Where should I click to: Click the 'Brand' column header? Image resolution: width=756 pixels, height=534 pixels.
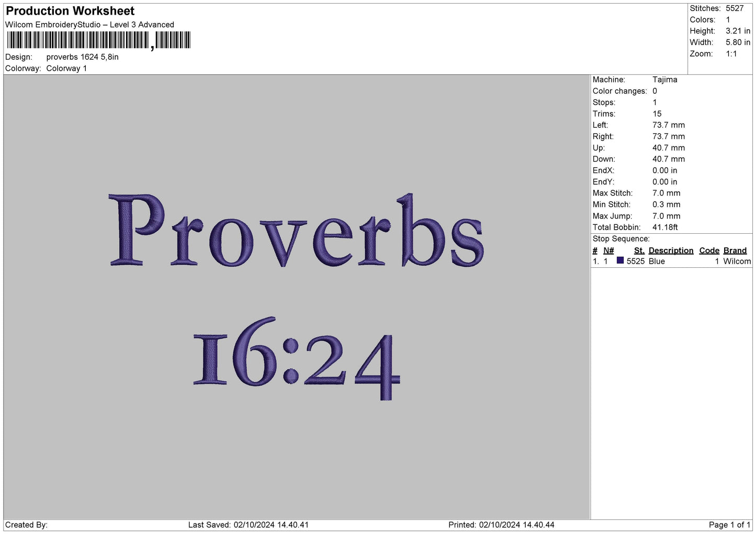(735, 251)
